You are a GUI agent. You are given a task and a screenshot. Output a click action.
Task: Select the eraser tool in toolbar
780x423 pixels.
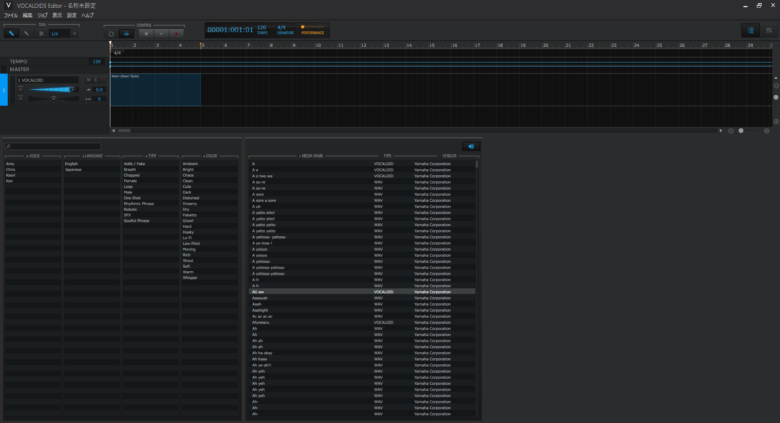40,33
